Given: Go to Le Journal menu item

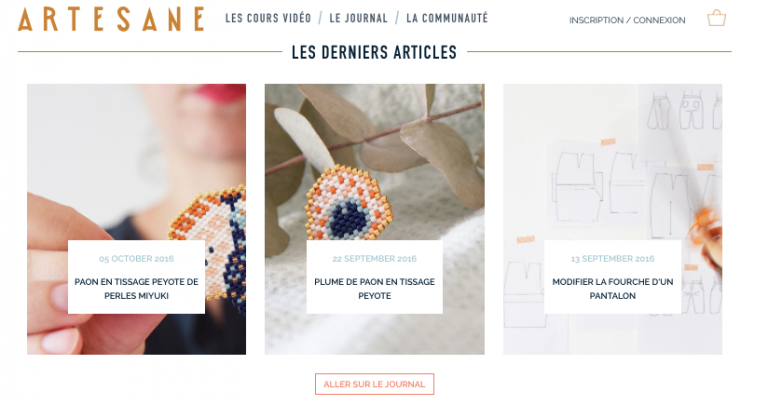Looking at the screenshot, I should pos(358,19).
